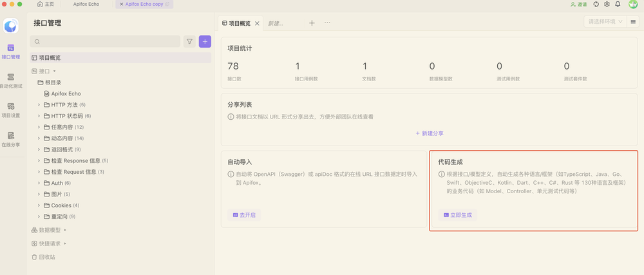Open settings gear icon in title bar
This screenshot has width=644, height=275.
pos(607,4)
